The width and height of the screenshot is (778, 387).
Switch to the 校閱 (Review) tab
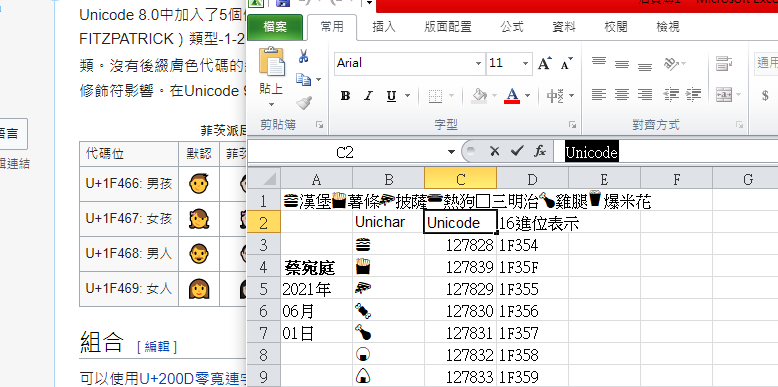tap(616, 27)
